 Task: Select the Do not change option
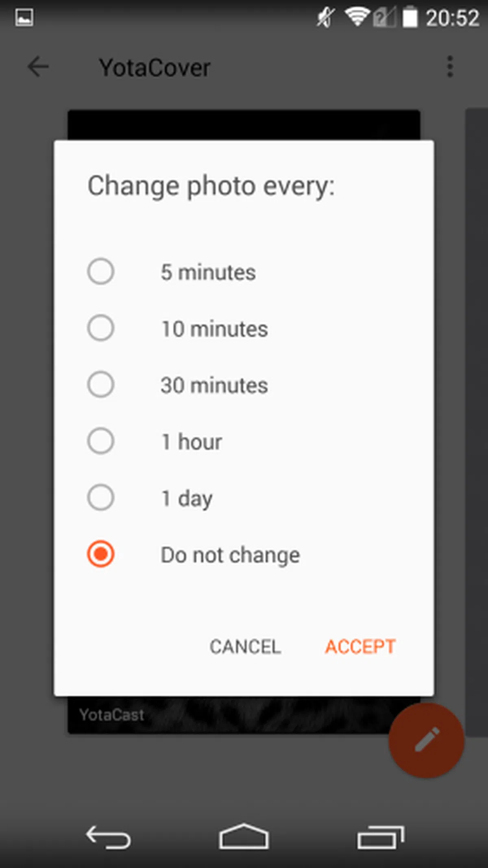[100, 554]
